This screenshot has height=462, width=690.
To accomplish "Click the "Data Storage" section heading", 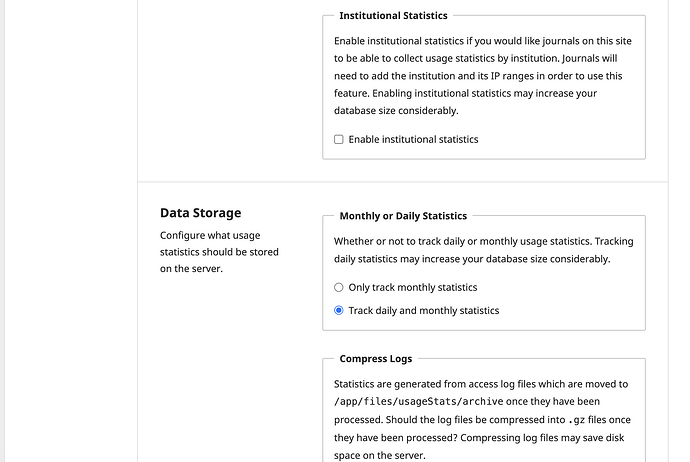I will click(x=200, y=213).
